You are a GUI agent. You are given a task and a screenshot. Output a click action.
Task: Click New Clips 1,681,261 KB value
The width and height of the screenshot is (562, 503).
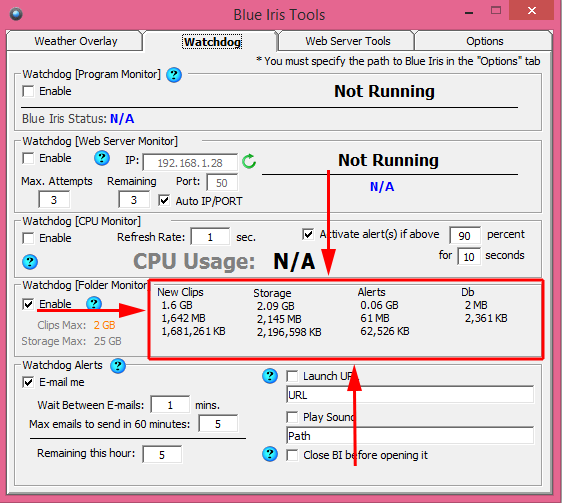point(194,331)
